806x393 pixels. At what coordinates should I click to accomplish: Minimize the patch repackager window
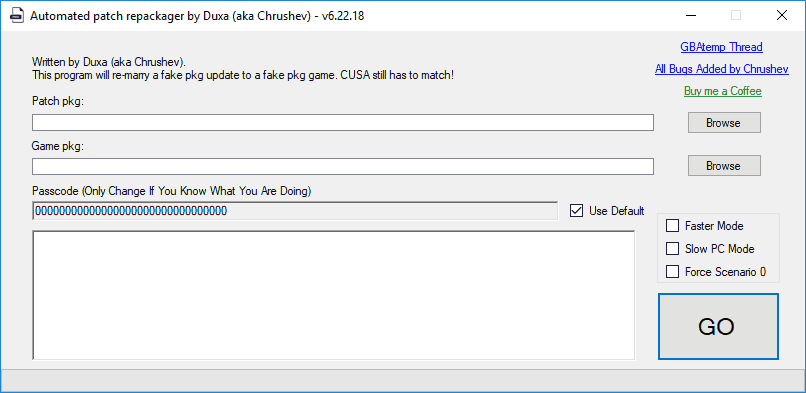tap(690, 15)
